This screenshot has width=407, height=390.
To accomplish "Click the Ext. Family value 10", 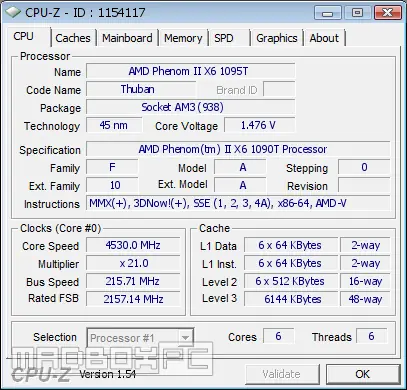I will (x=112, y=185).
